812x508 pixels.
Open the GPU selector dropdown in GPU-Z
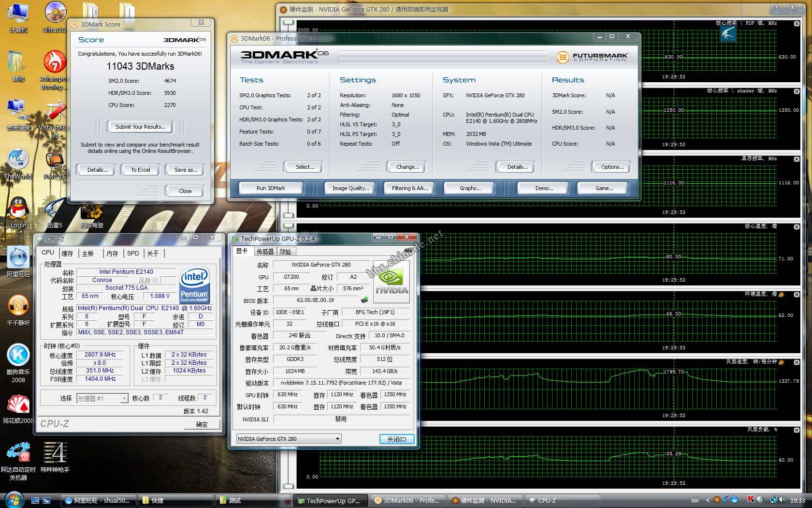(x=289, y=439)
